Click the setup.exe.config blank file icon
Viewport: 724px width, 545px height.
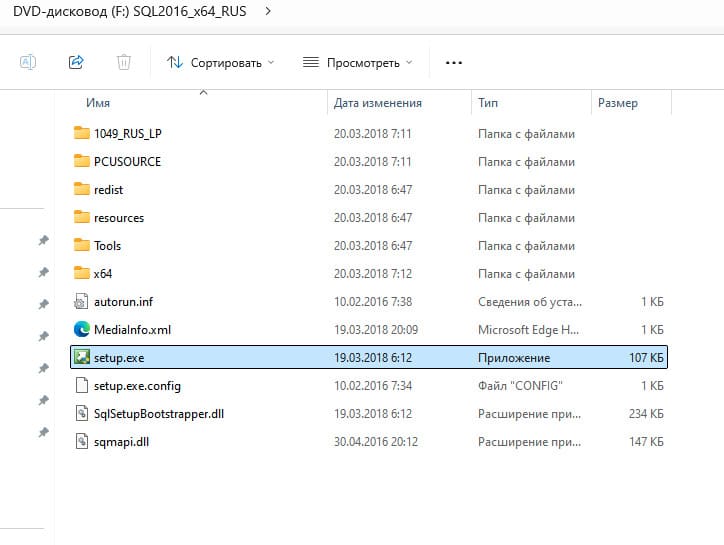(x=81, y=385)
